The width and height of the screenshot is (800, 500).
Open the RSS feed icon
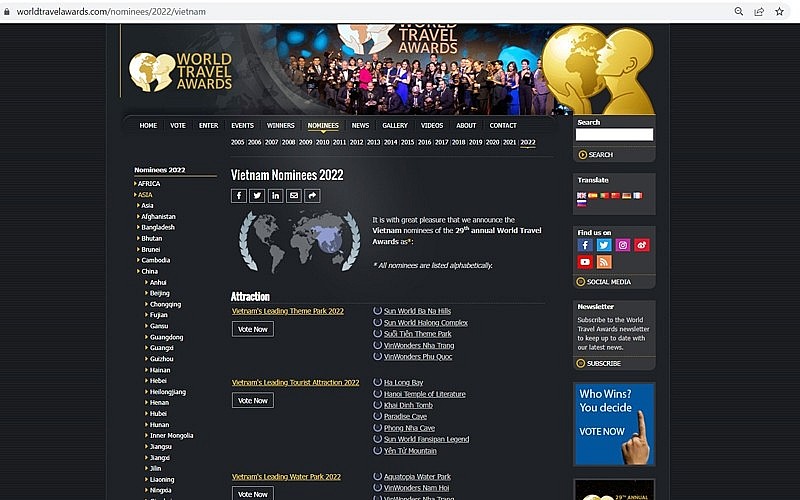point(604,262)
